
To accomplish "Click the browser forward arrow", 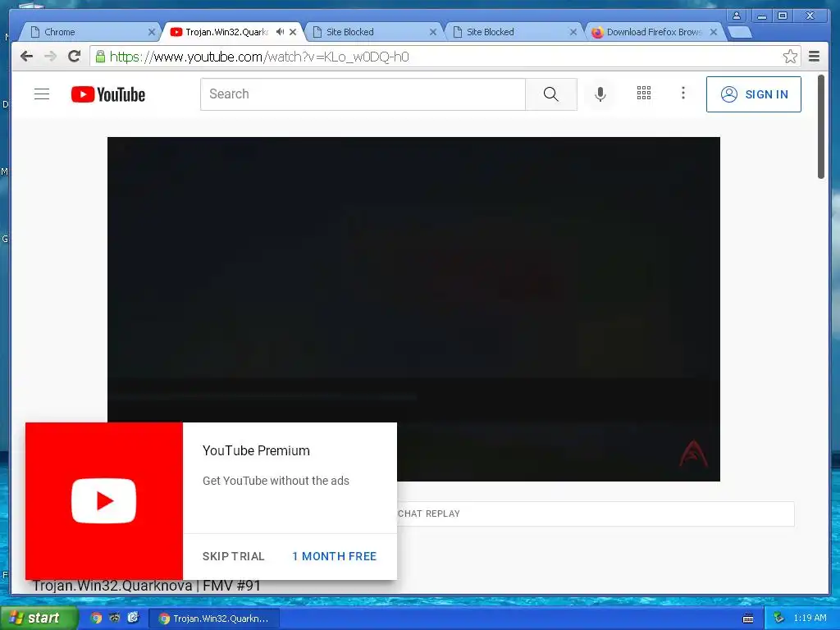I will [x=50, y=57].
